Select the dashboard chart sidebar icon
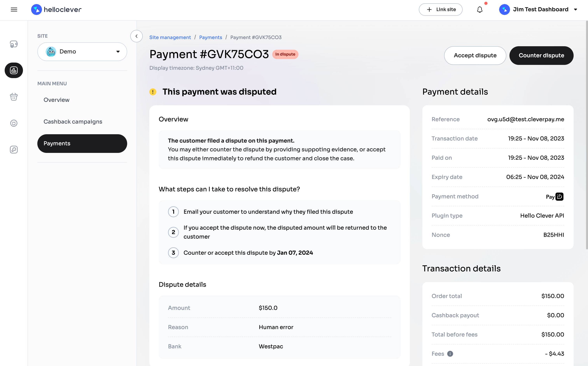The image size is (588, 366). click(14, 71)
